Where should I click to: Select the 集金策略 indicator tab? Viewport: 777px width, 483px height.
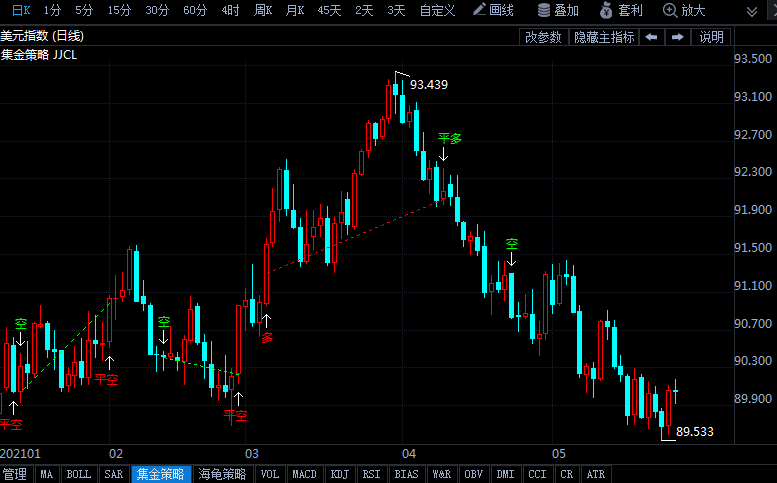click(x=161, y=474)
